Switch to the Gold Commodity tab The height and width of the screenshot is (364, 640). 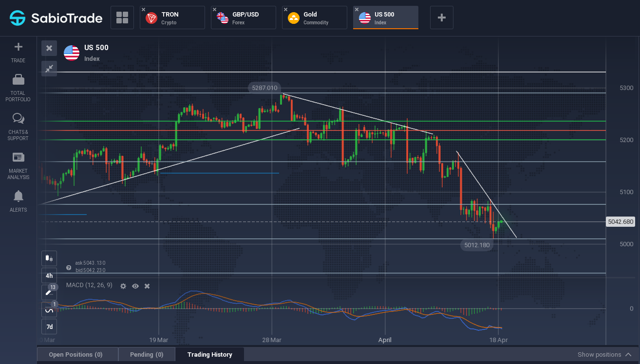pyautogui.click(x=315, y=18)
